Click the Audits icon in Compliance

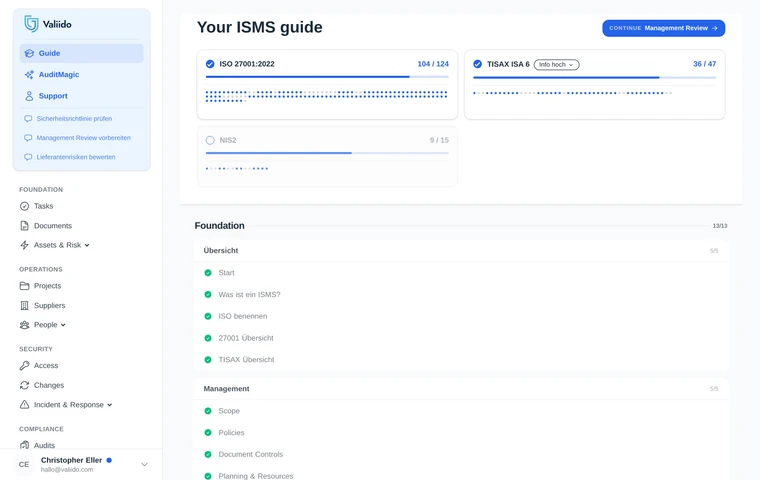pyautogui.click(x=24, y=445)
